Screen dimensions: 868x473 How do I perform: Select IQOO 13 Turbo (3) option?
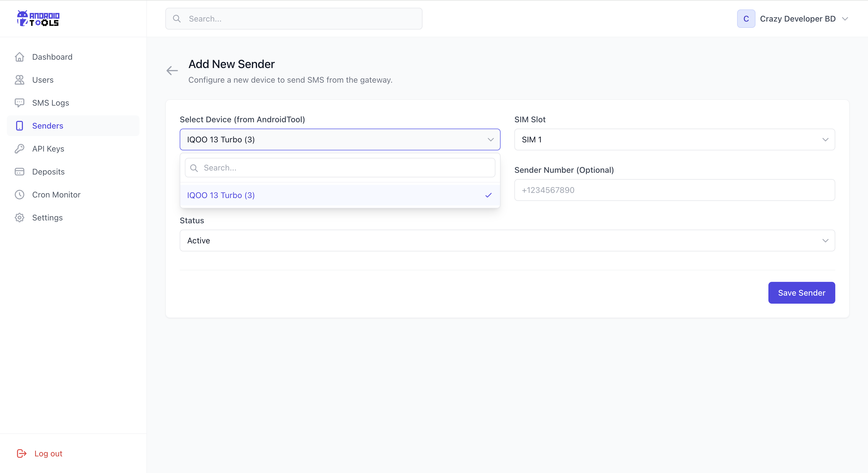click(x=340, y=195)
